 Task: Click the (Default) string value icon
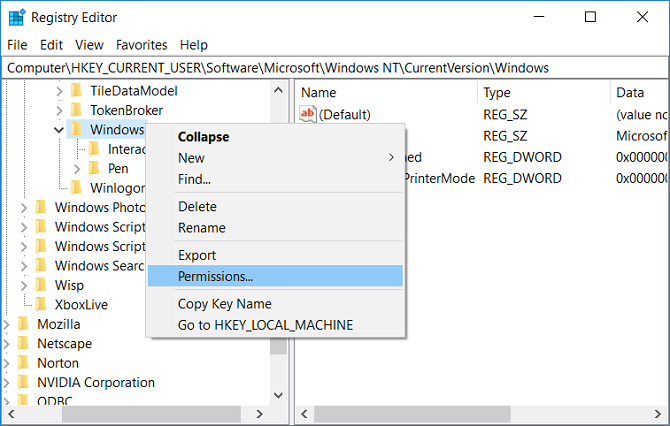click(308, 115)
